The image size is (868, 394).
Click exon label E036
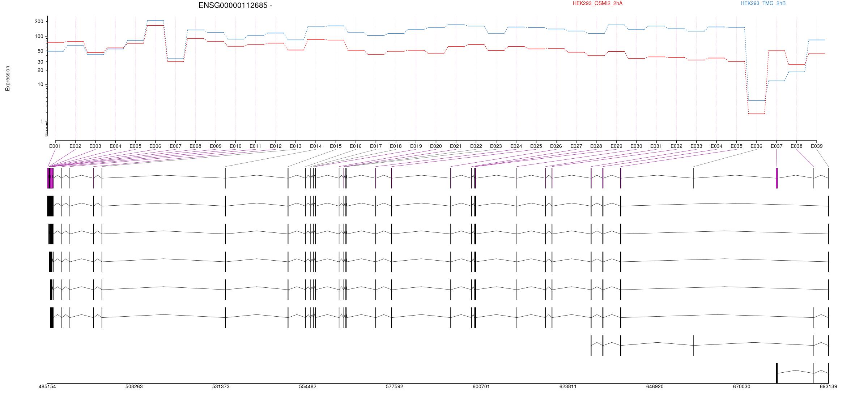pos(756,146)
